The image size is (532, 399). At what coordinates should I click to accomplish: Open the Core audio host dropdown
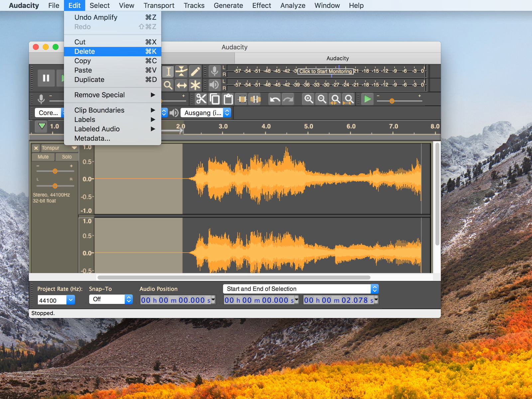50,113
